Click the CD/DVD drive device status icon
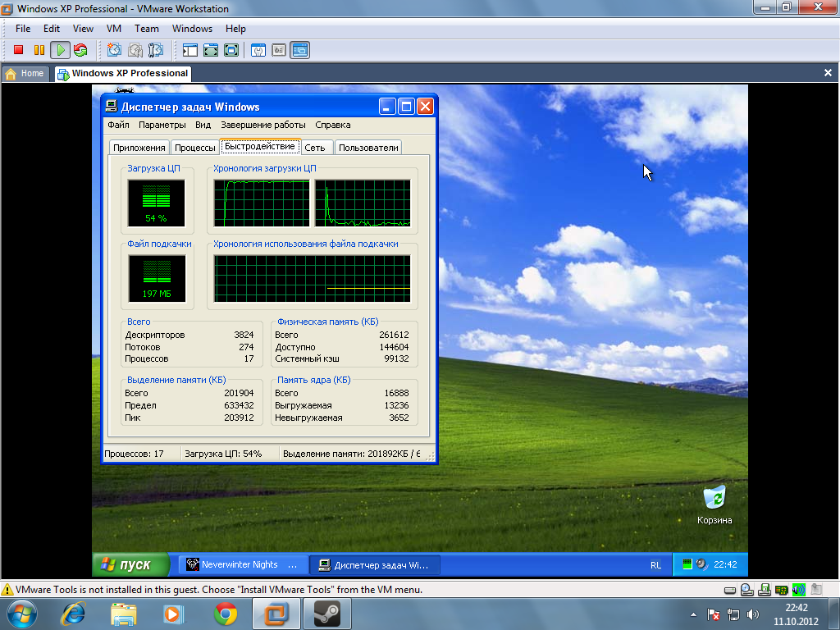The width and height of the screenshot is (840, 630). pyautogui.click(x=747, y=590)
